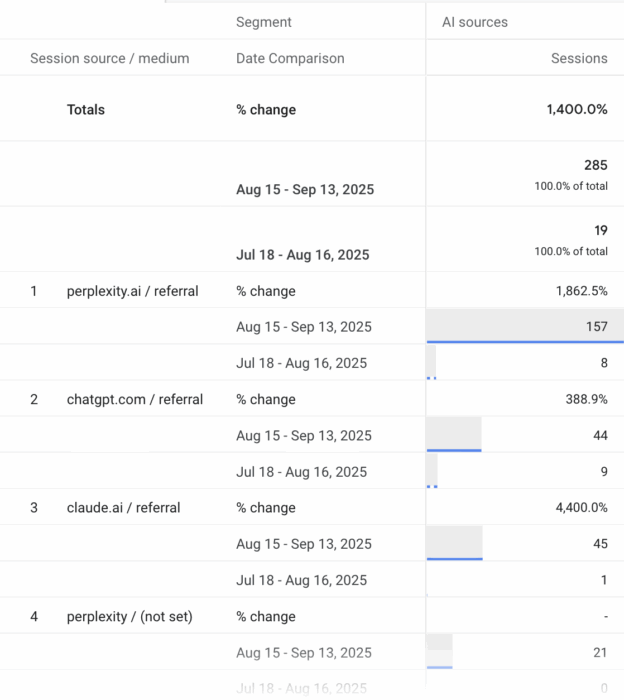Click 100.0% of total under 19

[571, 251]
